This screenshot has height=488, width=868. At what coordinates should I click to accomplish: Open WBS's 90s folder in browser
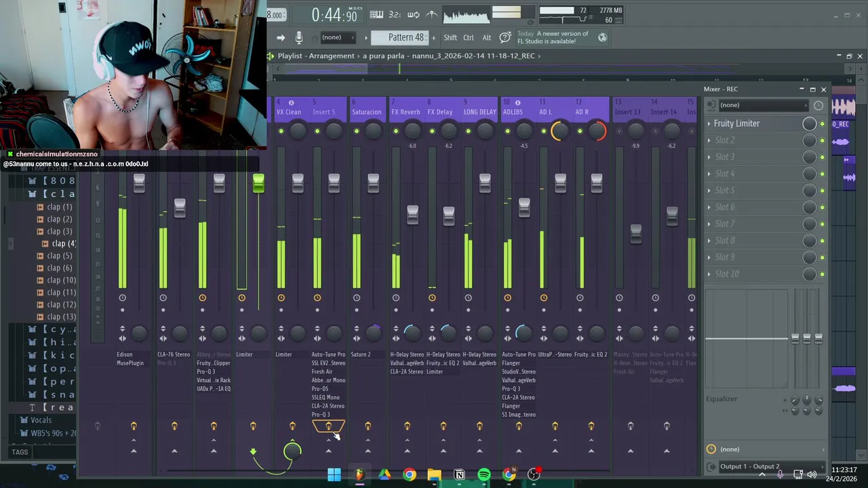[x=53, y=433]
